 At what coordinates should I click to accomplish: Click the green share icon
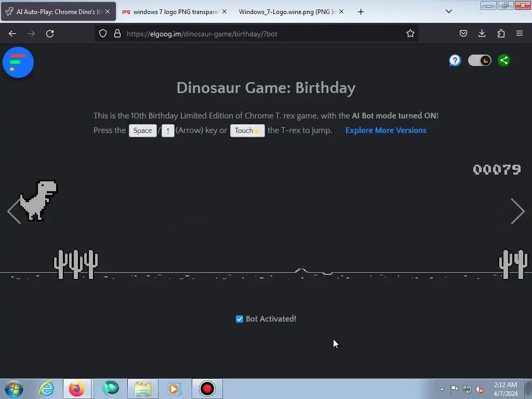(504, 60)
